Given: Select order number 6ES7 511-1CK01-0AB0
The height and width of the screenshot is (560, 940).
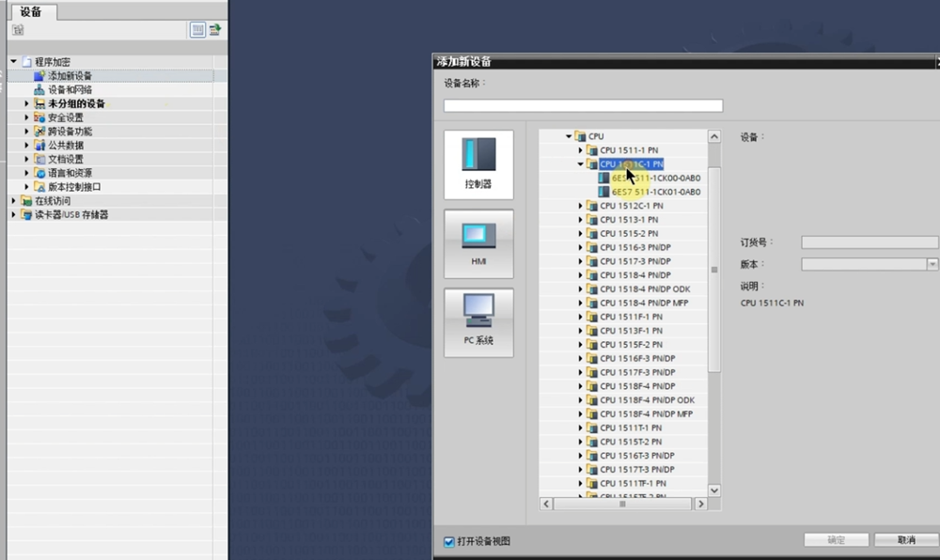Looking at the screenshot, I should (655, 192).
